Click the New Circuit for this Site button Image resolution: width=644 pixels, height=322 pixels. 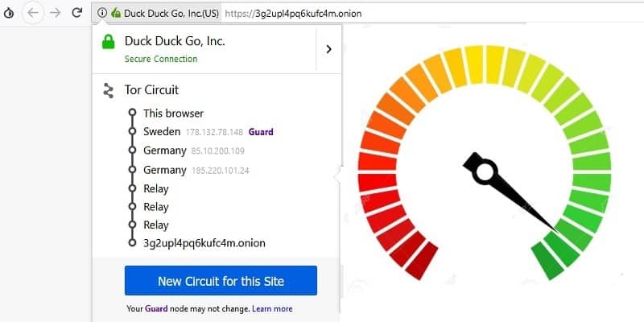click(x=221, y=281)
